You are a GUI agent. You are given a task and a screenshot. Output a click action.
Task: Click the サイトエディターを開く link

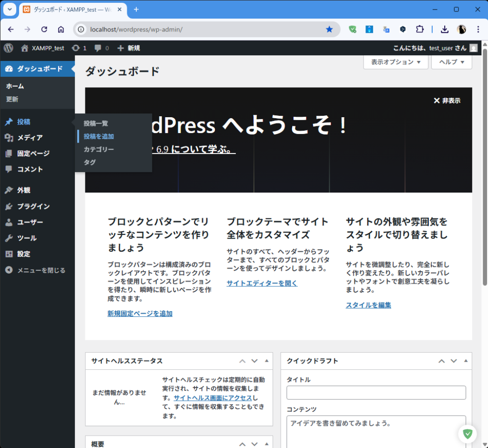(x=262, y=283)
